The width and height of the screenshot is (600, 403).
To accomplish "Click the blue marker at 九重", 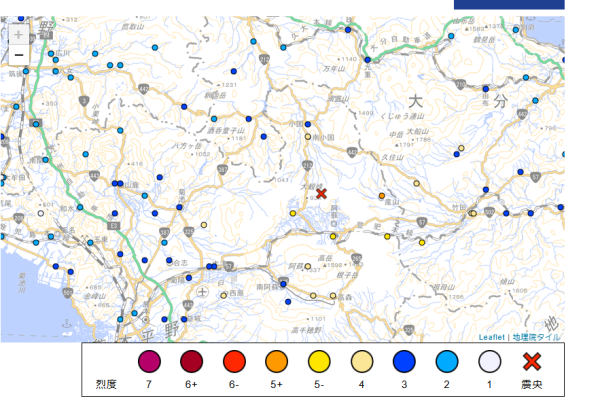I will [368, 60].
